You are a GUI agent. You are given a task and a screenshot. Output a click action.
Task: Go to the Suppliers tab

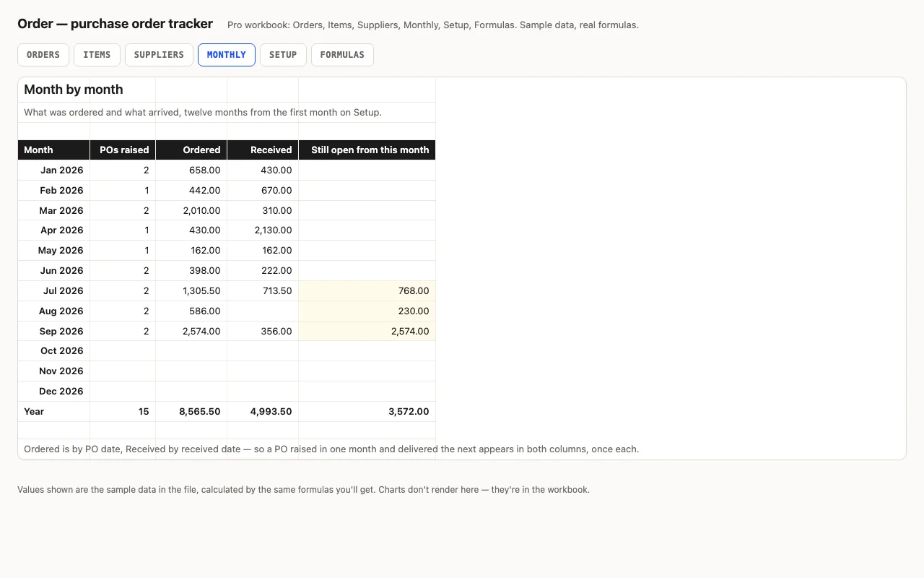[x=159, y=55]
